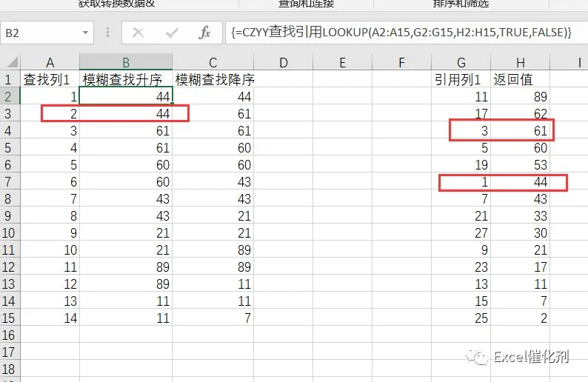Select column E header
This screenshot has height=382, width=588.
click(x=342, y=62)
